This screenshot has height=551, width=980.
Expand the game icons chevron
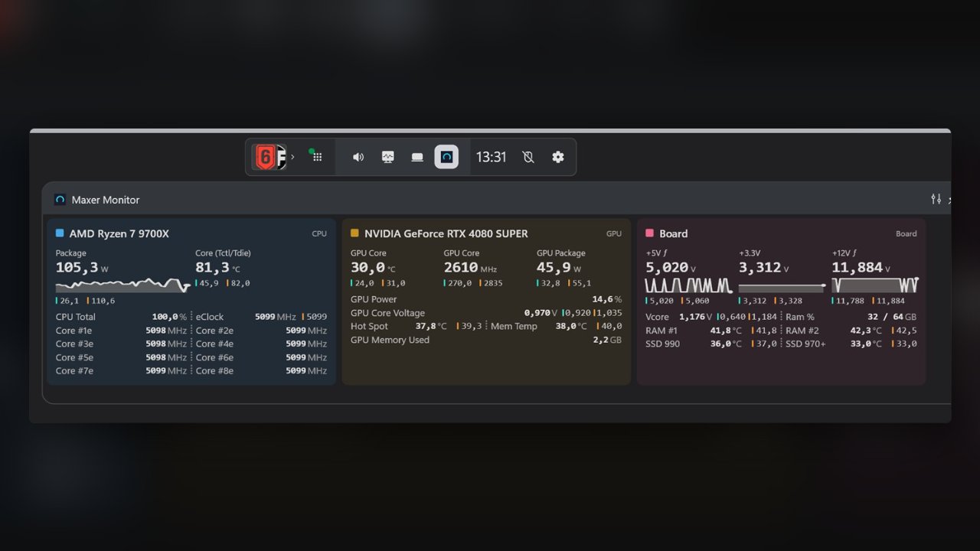coord(292,157)
